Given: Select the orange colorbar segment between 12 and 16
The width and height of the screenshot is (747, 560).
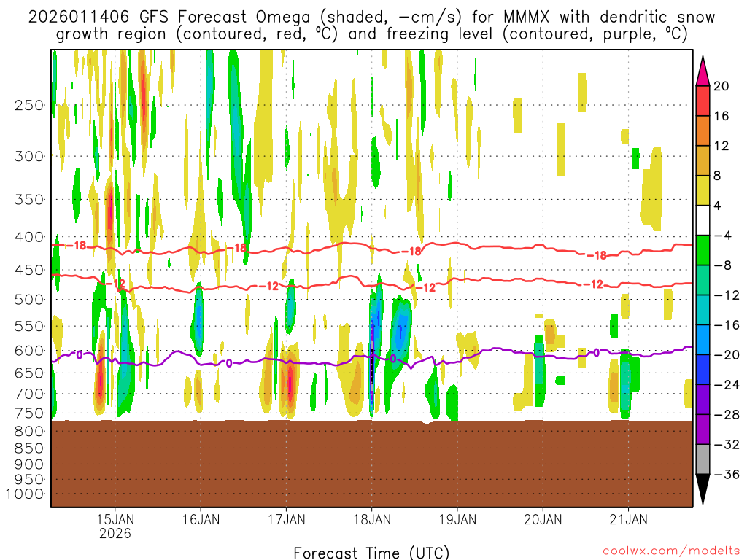Looking at the screenshot, I should pyautogui.click(x=703, y=131).
